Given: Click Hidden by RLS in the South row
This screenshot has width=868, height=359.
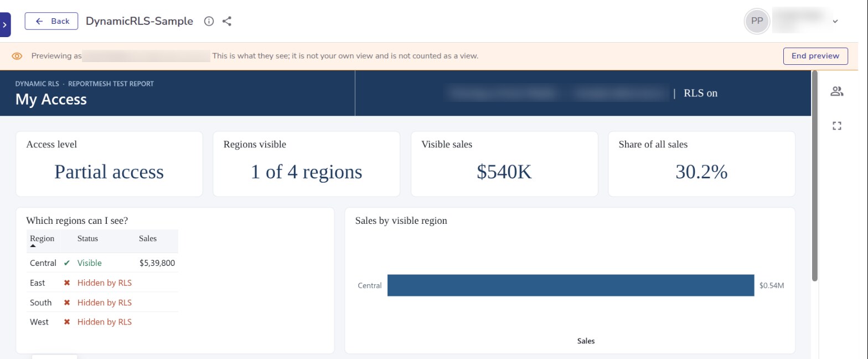Looking at the screenshot, I should point(105,302).
